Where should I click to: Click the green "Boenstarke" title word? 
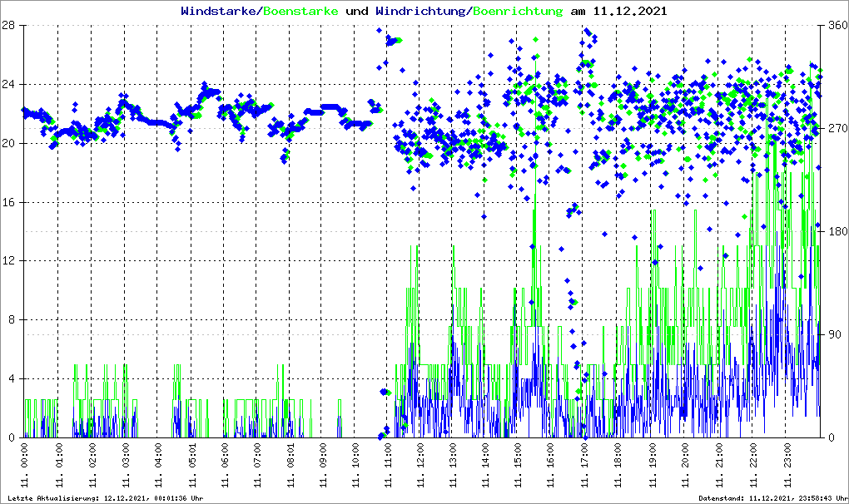pos(300,12)
